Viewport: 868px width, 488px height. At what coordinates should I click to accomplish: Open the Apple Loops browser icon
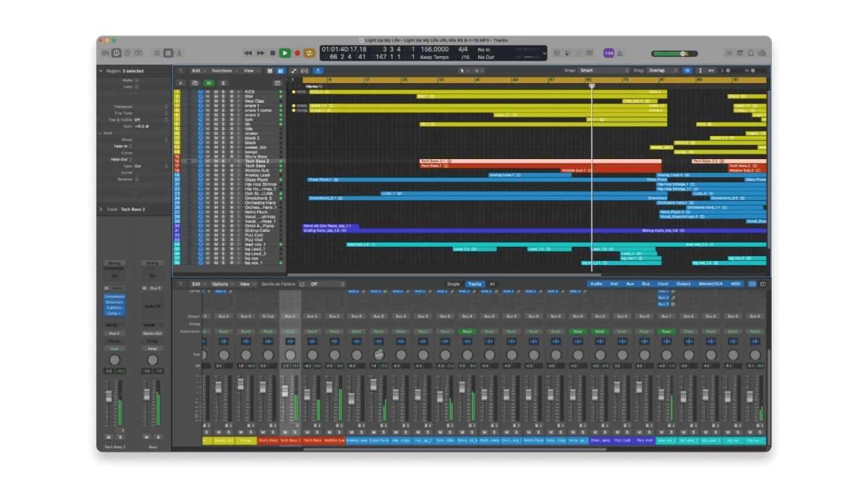point(751,53)
